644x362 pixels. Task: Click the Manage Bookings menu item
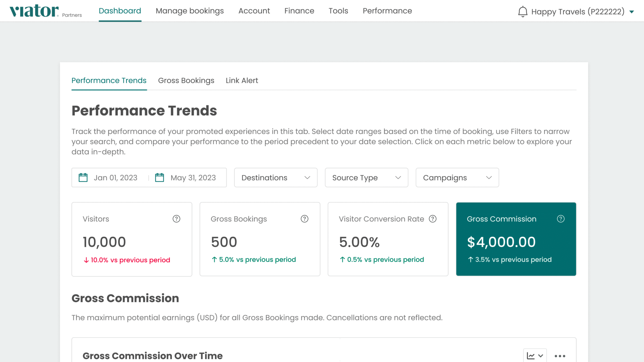tap(190, 11)
